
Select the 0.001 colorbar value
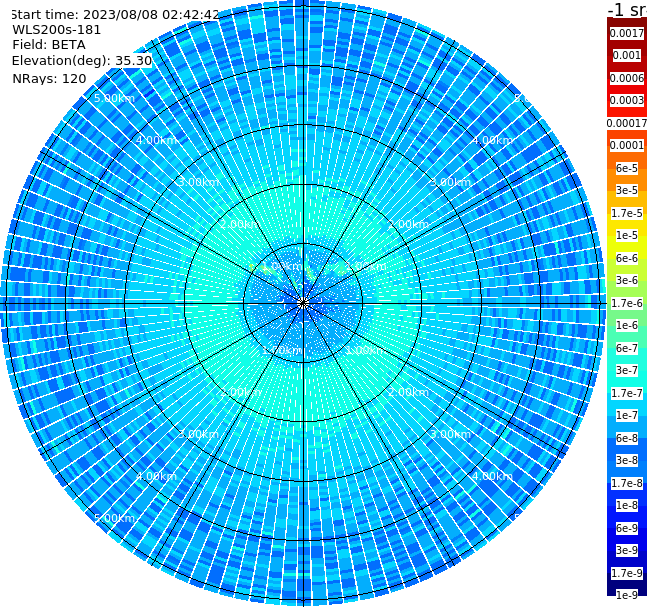627,55
